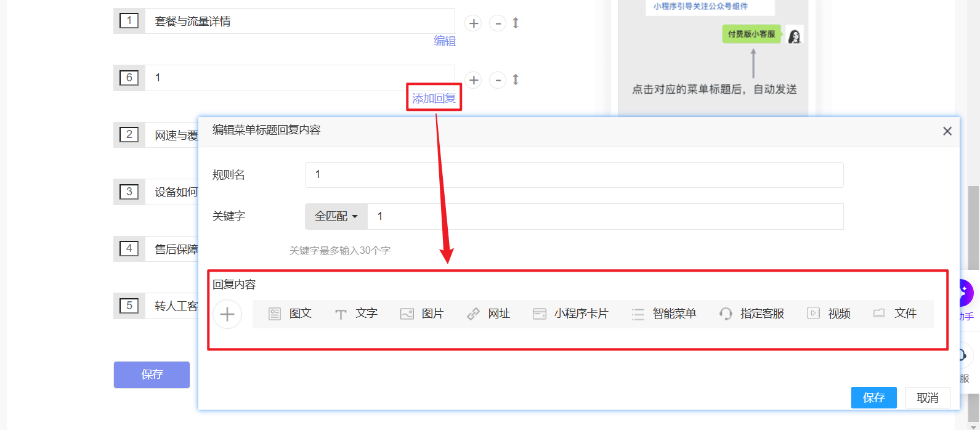Choose 指定客服 reply type
980x430 pixels.
(x=752, y=314)
